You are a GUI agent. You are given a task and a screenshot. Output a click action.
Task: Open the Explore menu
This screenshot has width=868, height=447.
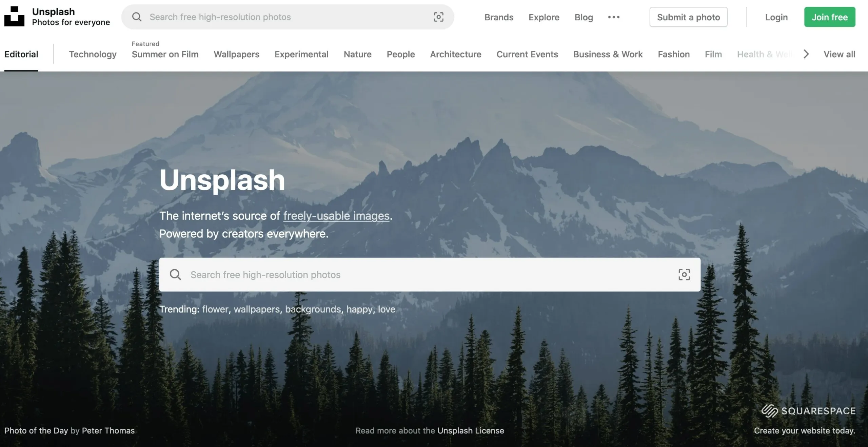[544, 17]
